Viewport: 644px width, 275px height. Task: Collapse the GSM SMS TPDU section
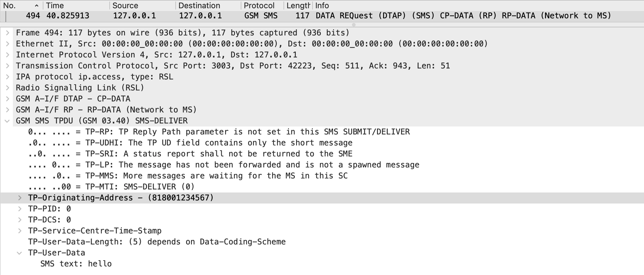[8, 121]
